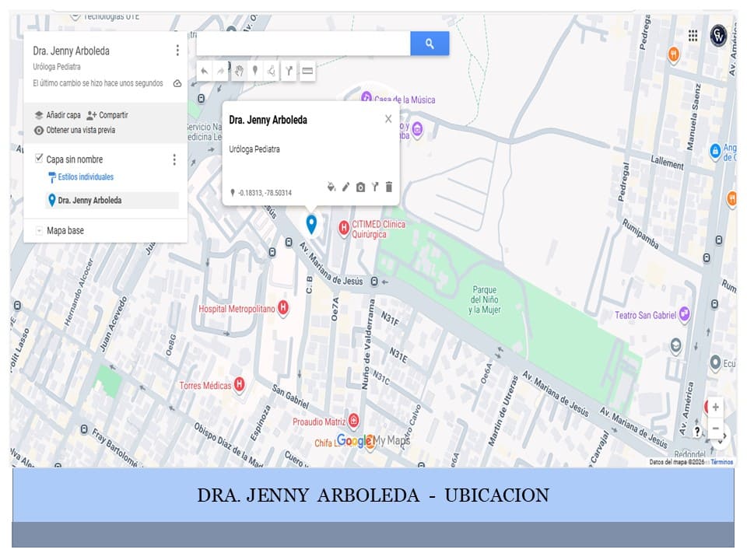Delete the marker using trash icon
Image resolution: width=747 pixels, height=560 pixels.
(389, 187)
